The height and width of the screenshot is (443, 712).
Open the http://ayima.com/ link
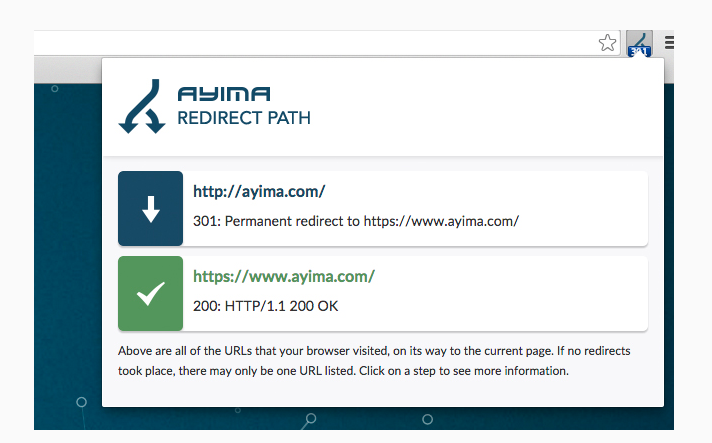click(x=259, y=192)
